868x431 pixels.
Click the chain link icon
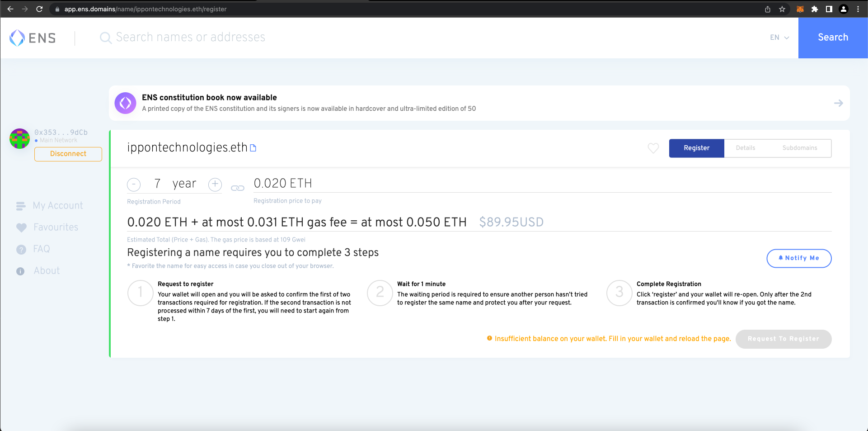238,188
